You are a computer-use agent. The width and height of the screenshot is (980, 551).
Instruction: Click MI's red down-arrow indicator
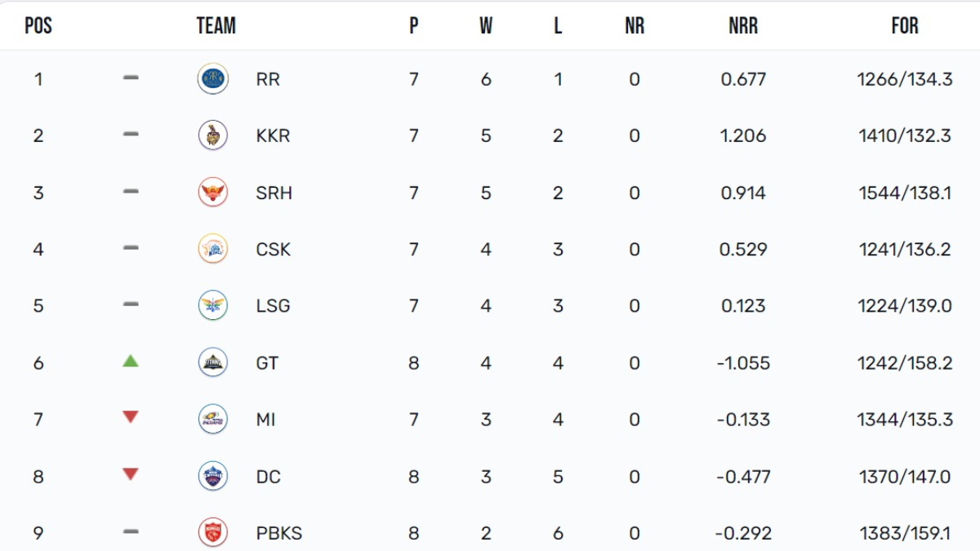[x=131, y=417]
